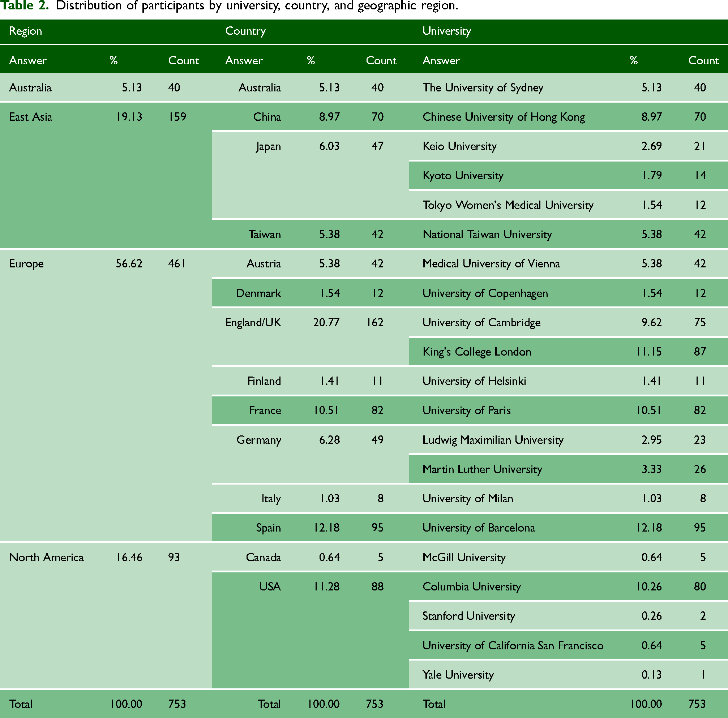Viewport: 728px width, 718px height.
Task: Select Tokyo Women's Medical University
Action: pyautogui.click(x=508, y=205)
